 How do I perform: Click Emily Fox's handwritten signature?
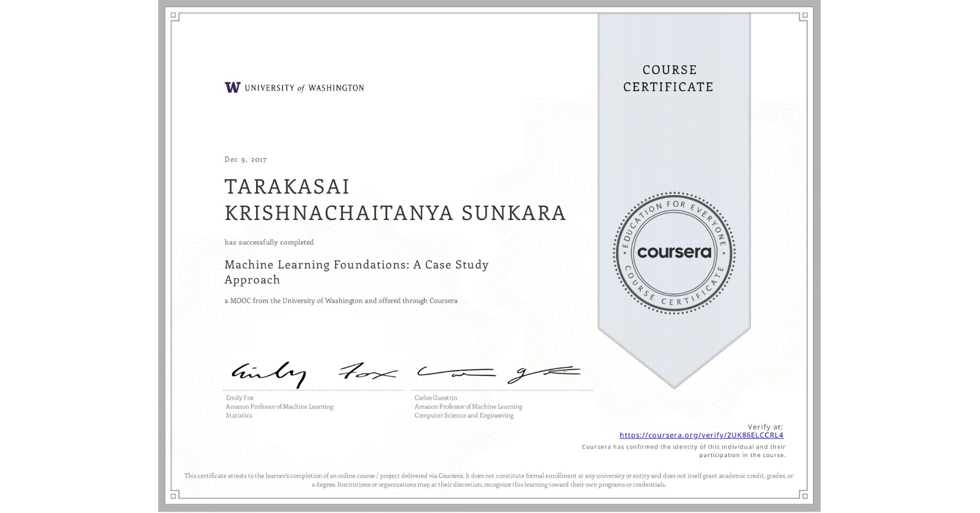tap(314, 374)
